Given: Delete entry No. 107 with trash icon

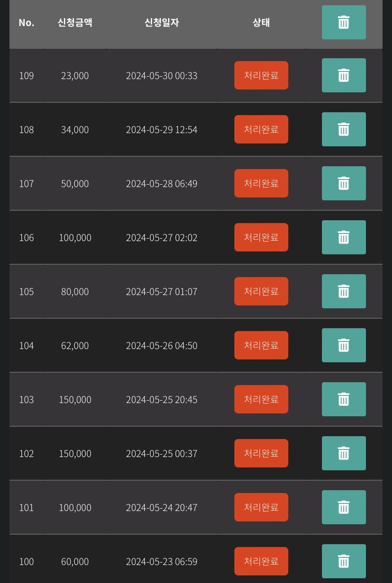Looking at the screenshot, I should point(344,183).
